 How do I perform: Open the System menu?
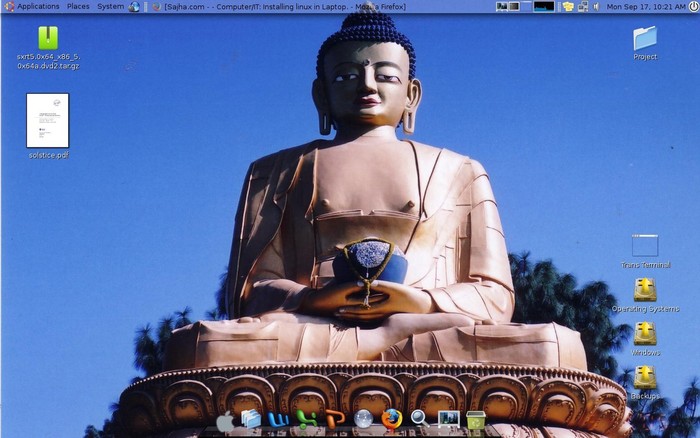click(110, 6)
